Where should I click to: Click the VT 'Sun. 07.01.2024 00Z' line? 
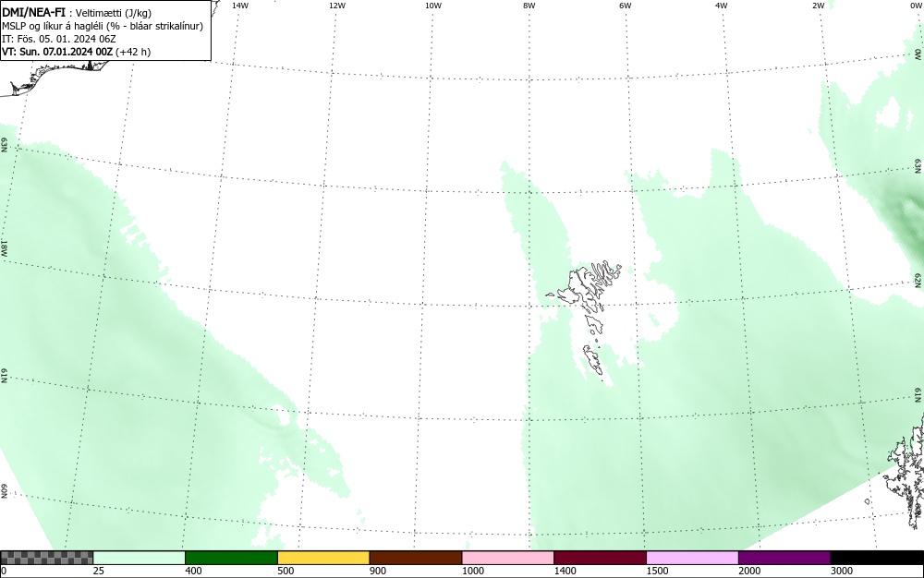(76, 52)
